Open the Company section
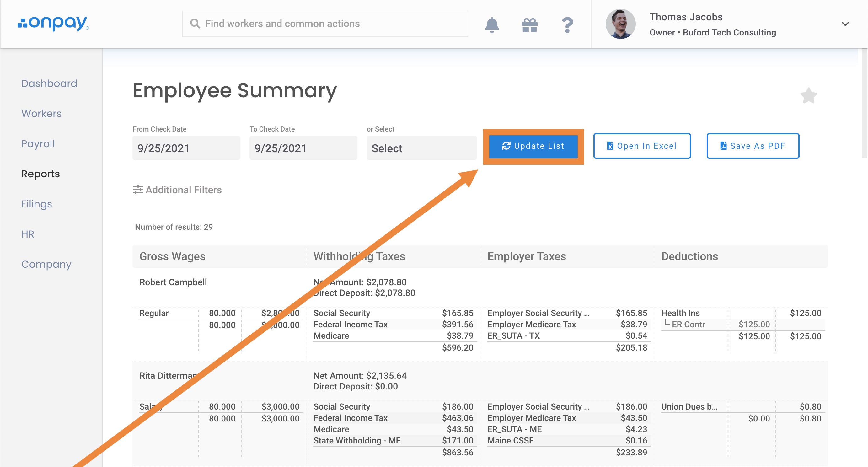Viewport: 868px width, 467px height. (46, 264)
